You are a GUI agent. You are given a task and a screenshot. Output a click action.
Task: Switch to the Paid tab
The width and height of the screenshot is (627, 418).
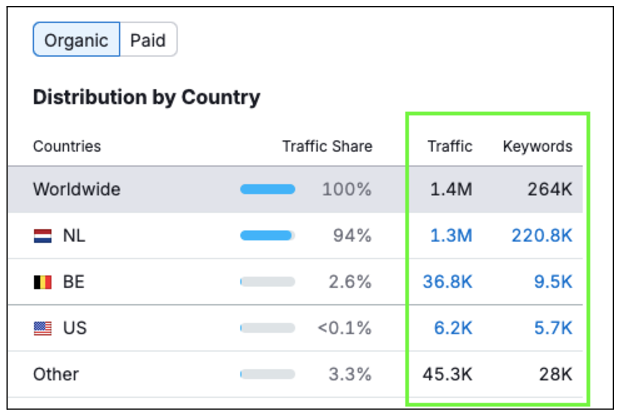point(148,41)
